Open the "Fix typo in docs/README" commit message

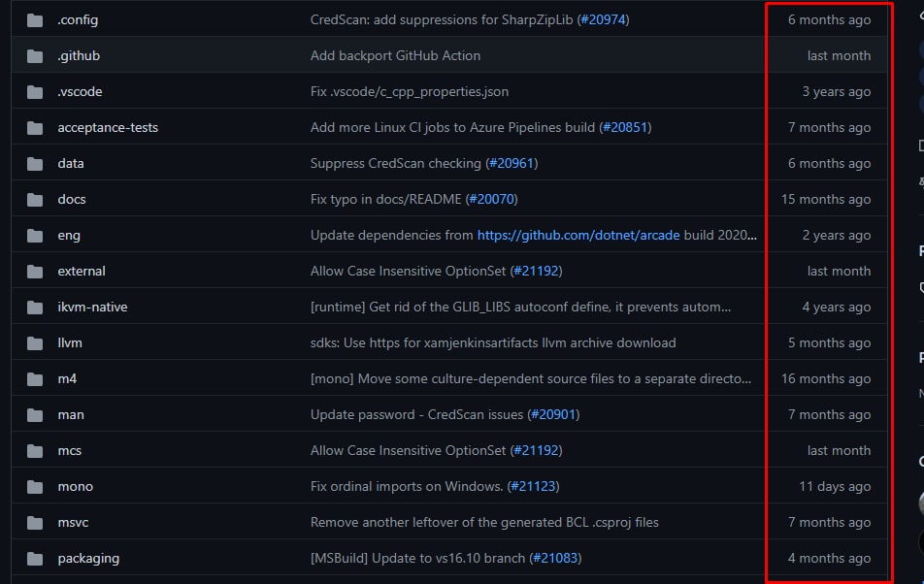[386, 200]
